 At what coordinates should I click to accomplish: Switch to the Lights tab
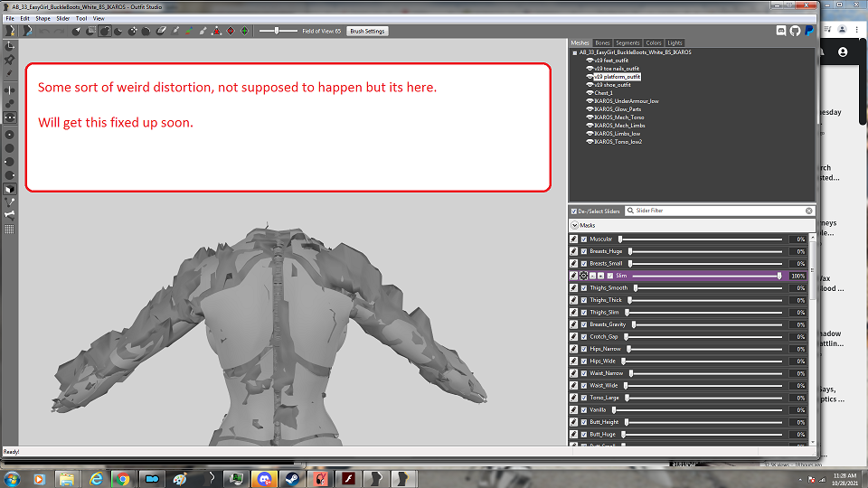[x=675, y=42]
